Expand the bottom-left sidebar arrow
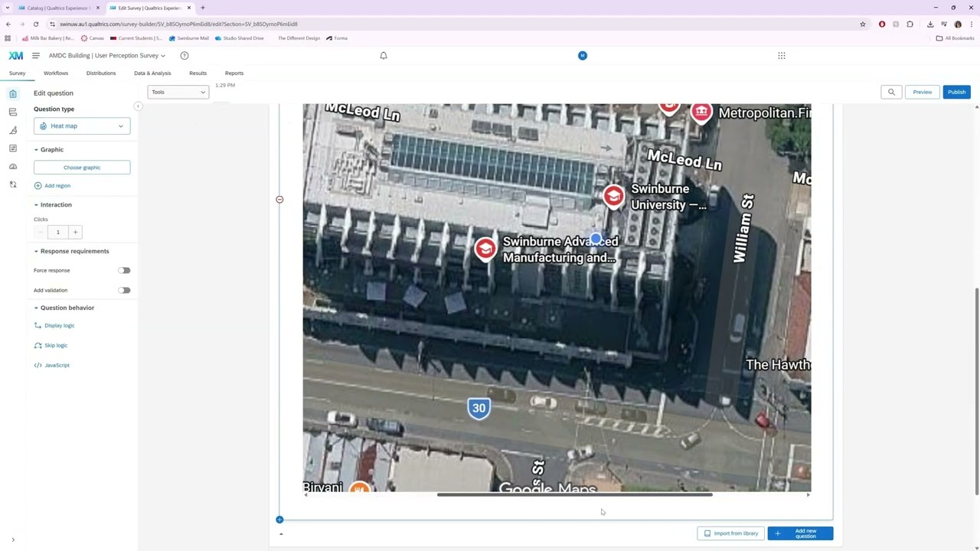This screenshot has height=551, width=980. click(x=13, y=540)
